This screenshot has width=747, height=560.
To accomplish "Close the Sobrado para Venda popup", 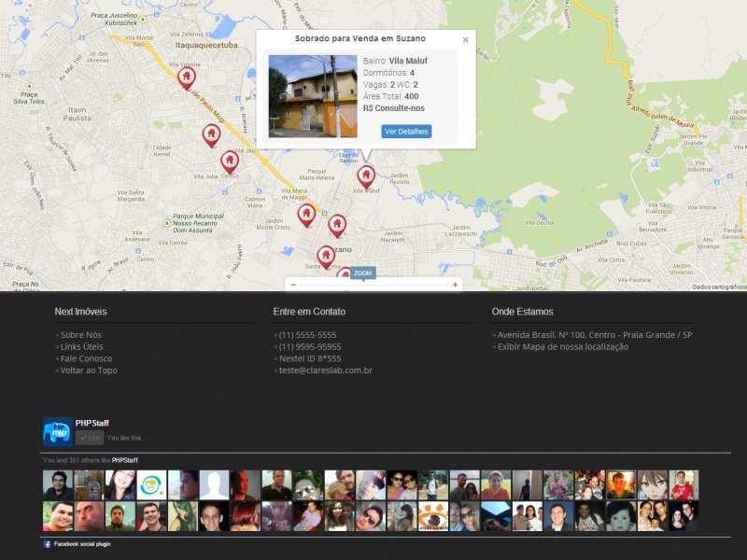I will [465, 40].
